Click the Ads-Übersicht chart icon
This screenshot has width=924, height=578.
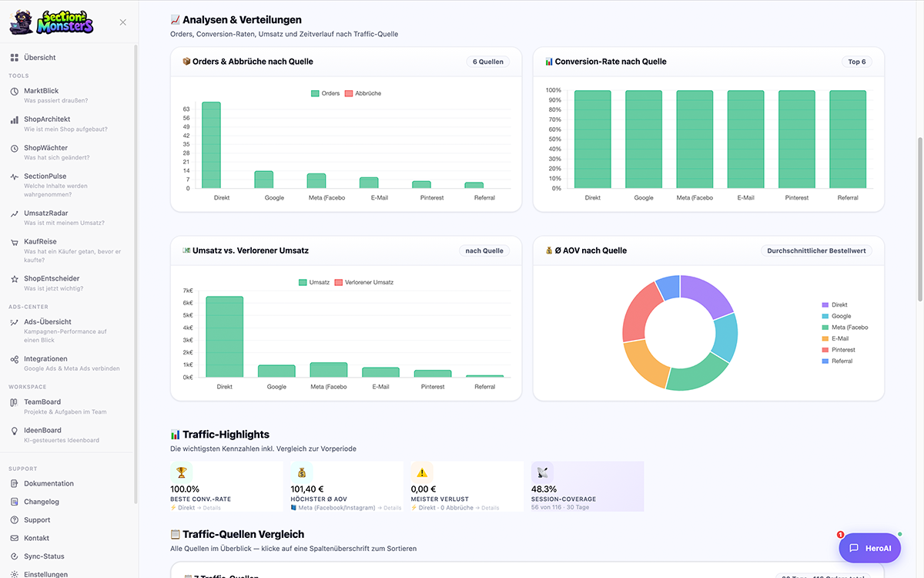(x=15, y=322)
